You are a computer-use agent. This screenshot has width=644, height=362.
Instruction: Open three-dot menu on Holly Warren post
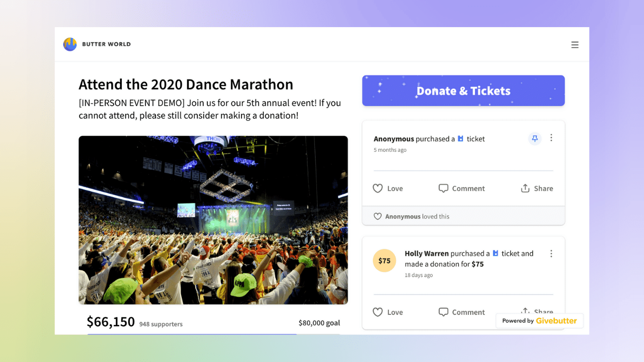pyautogui.click(x=551, y=254)
